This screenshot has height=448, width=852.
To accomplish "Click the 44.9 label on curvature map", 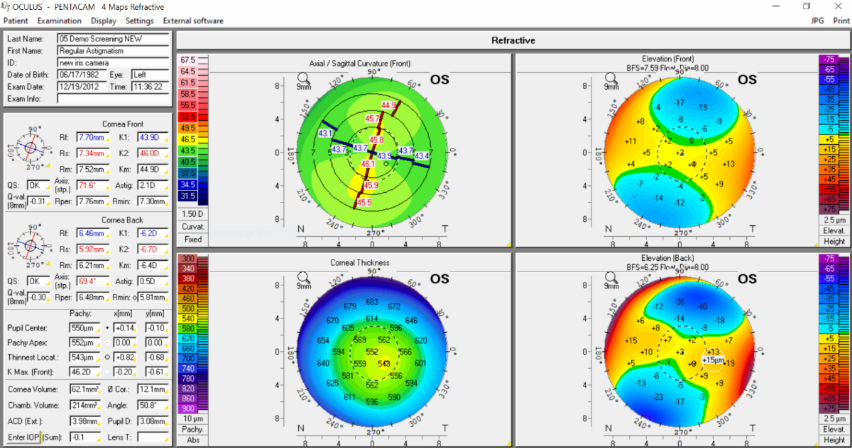I will (x=388, y=105).
